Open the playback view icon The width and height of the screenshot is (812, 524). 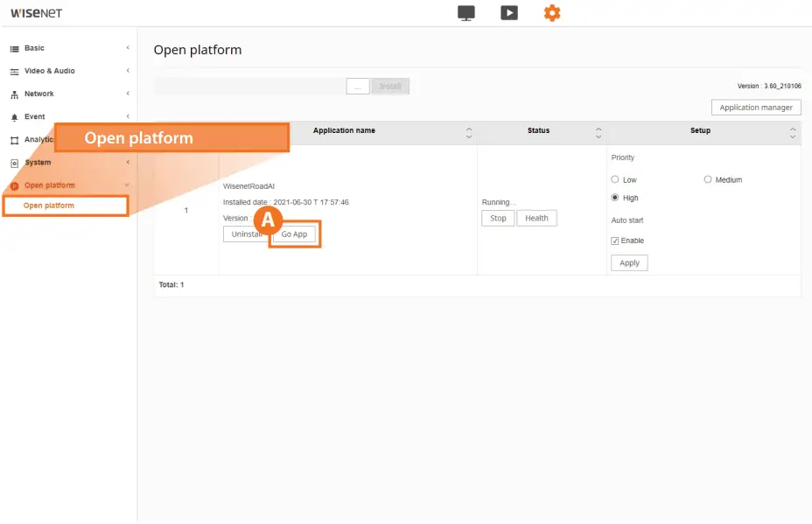(509, 13)
